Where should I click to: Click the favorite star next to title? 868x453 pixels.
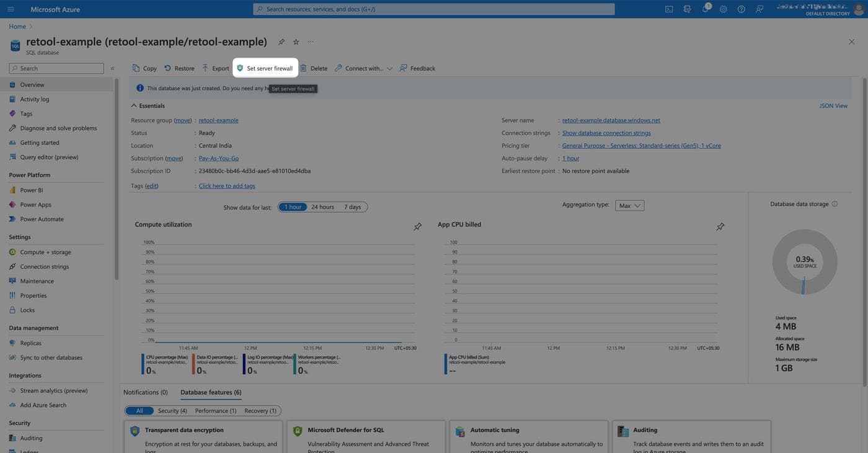pyautogui.click(x=296, y=42)
